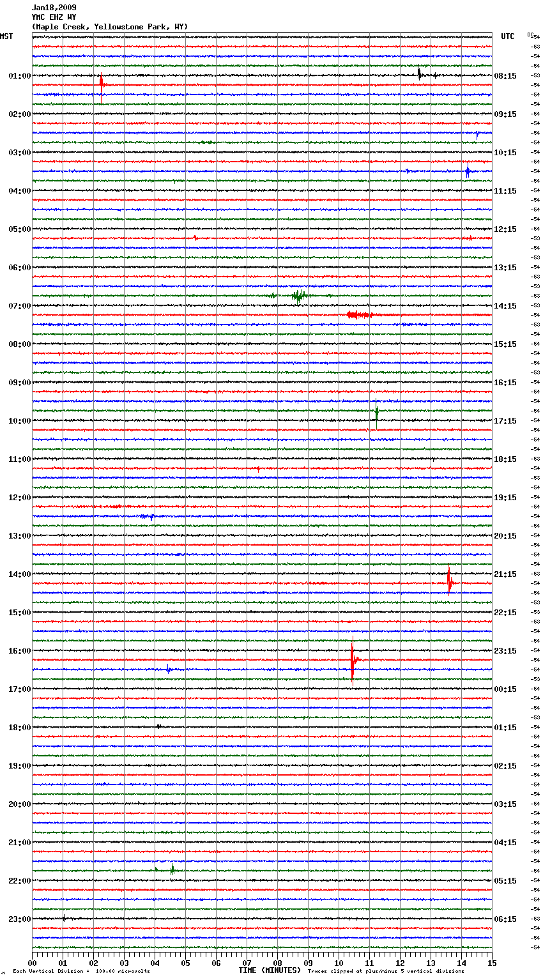The image size is (543, 980).
Task: Click the blue spike below the 03:00 row
Action: pos(468,171)
